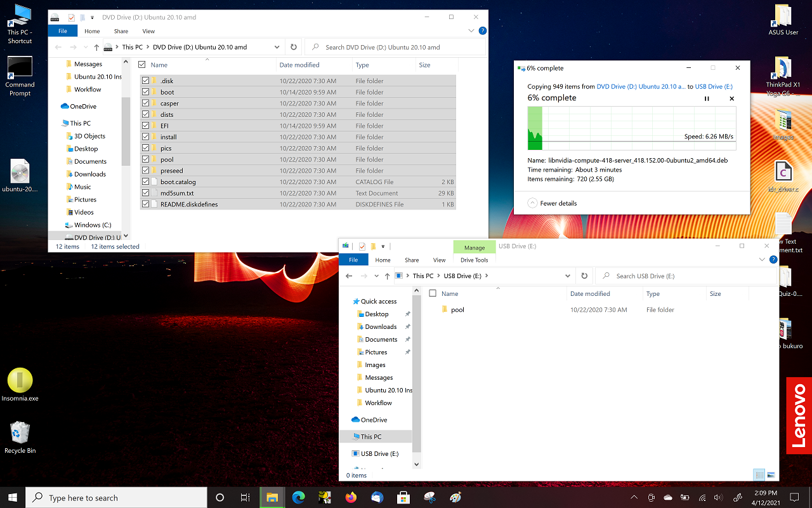
Task: Open help in DVD Drive window
Action: (x=482, y=30)
